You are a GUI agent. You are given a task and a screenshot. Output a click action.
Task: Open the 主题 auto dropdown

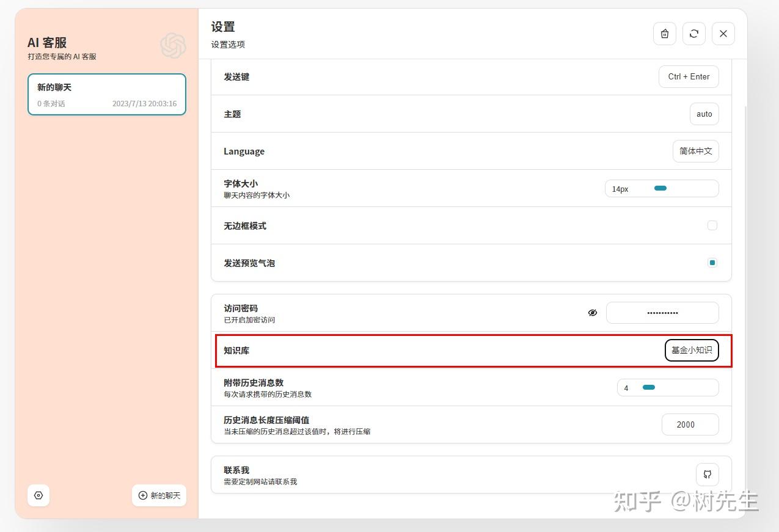click(704, 114)
